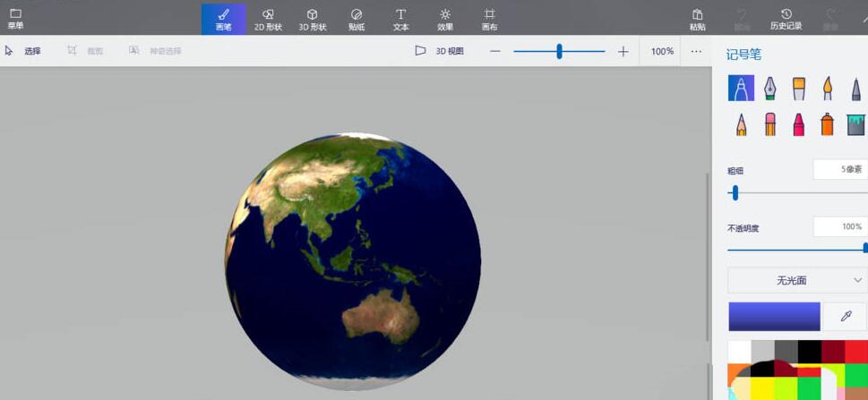
Task: Click the current blue color swatch
Action: click(x=774, y=317)
